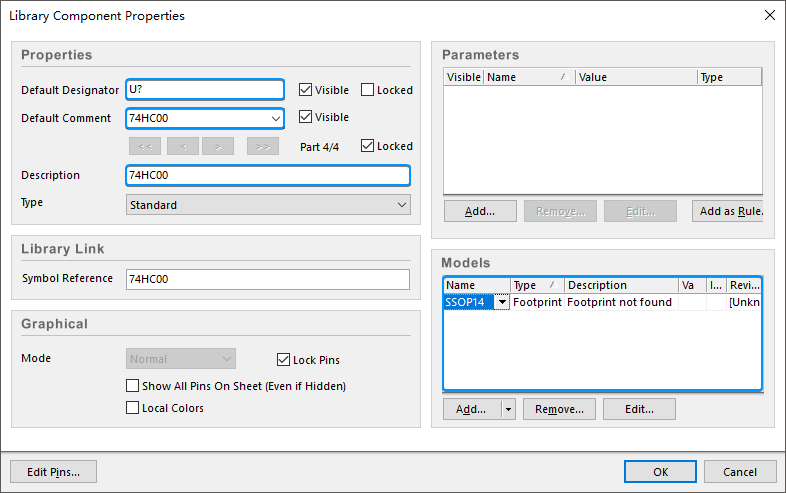Viewport: 786px width, 493px height.
Task: Cancel the Library Component Properties dialog
Action: [740, 471]
